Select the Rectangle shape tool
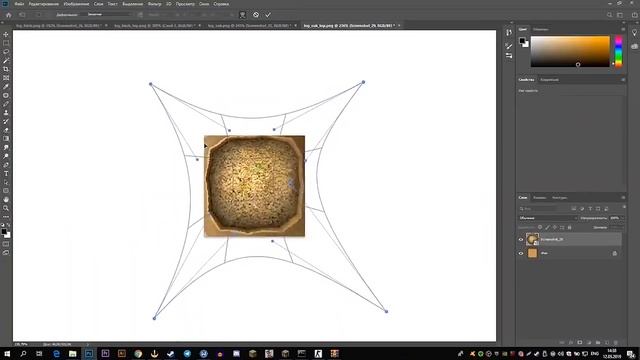Viewport: 640px width, 360px height. 6,191
